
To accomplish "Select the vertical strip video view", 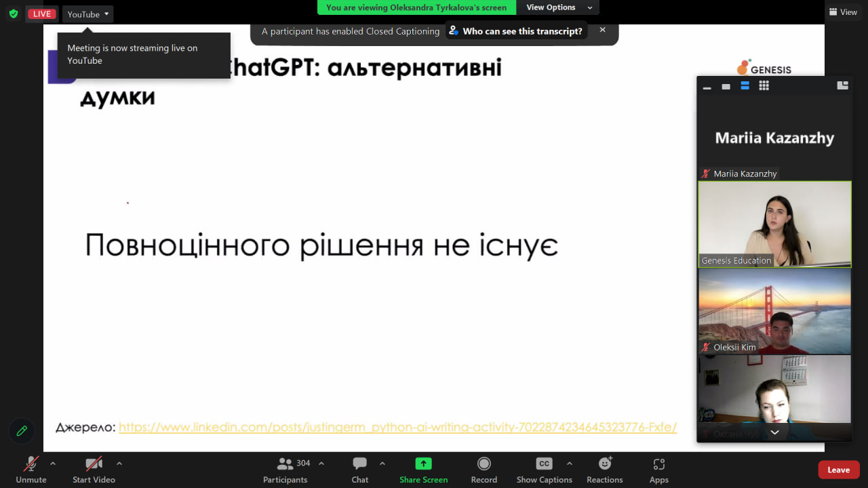I will [745, 86].
